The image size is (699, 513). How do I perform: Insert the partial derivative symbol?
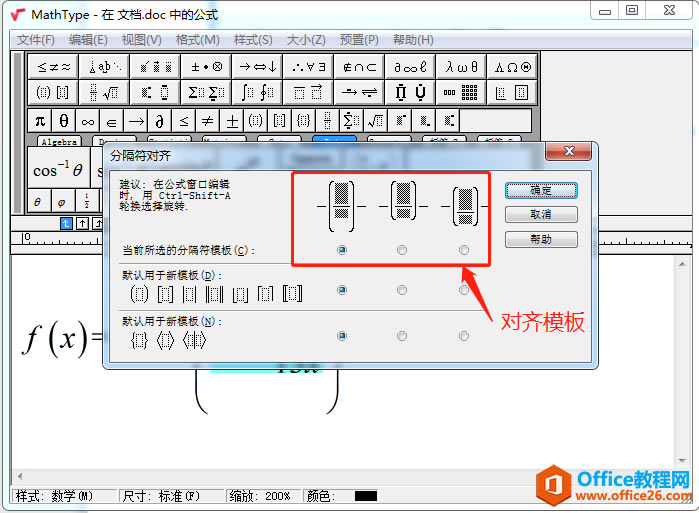[160, 121]
